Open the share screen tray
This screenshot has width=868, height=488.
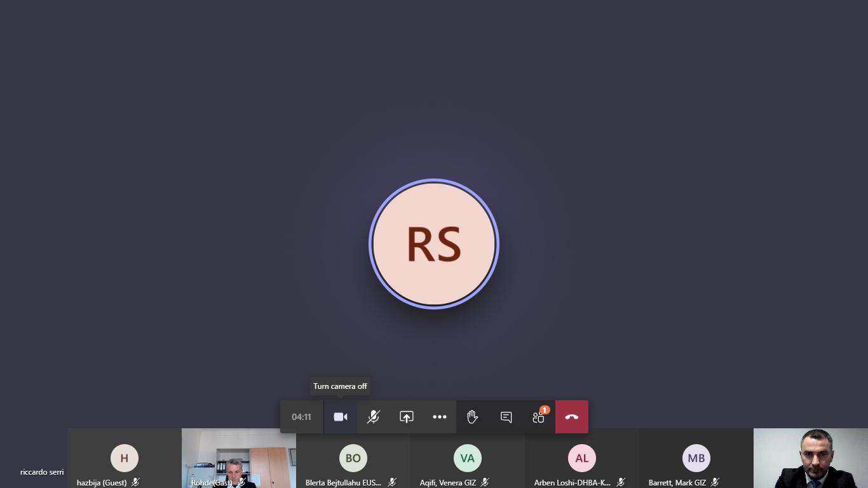click(x=407, y=417)
